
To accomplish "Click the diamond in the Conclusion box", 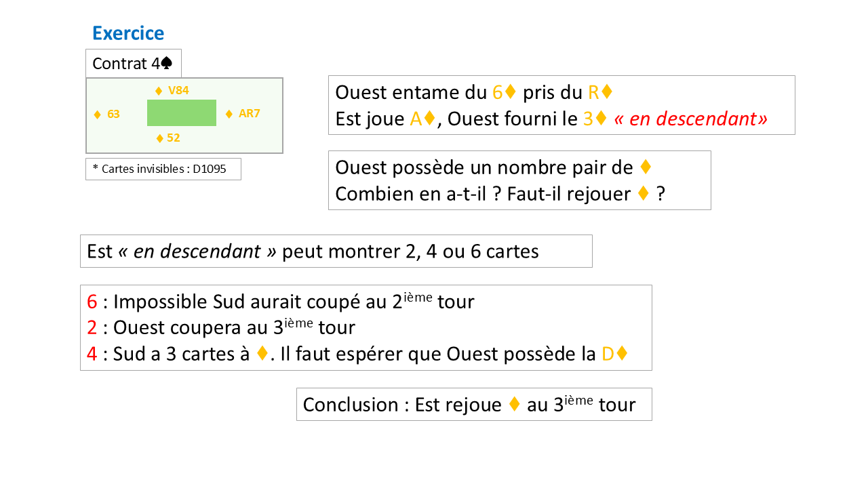I will (514, 405).
